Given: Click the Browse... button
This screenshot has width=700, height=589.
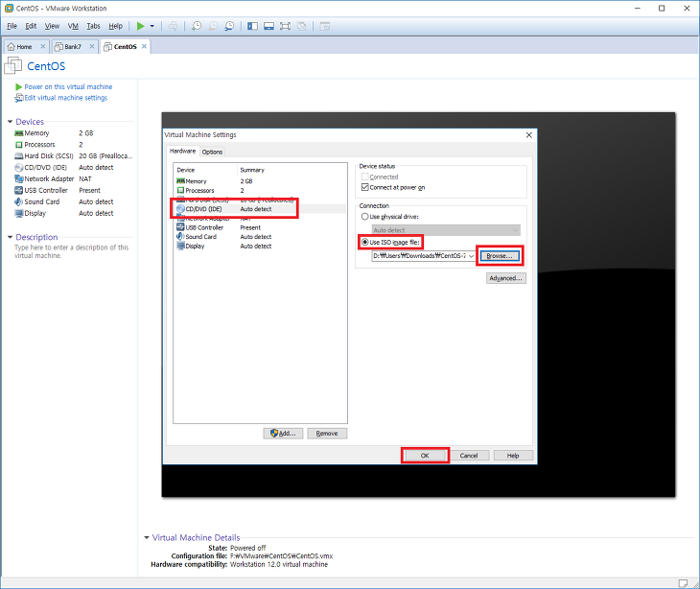Looking at the screenshot, I should [x=500, y=256].
